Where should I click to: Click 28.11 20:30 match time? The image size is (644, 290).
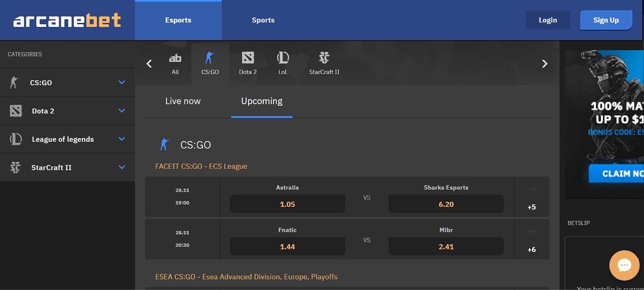(182, 239)
